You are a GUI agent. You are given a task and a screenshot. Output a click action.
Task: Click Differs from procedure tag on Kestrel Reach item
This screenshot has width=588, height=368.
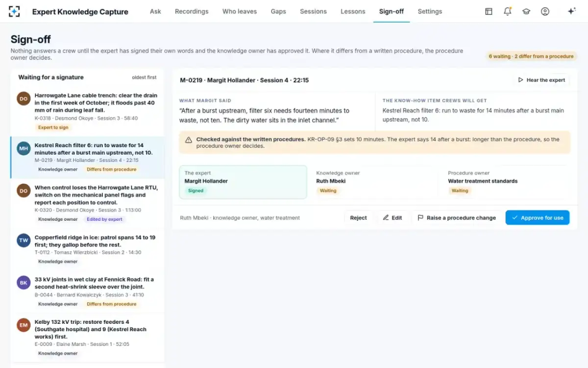pos(111,169)
